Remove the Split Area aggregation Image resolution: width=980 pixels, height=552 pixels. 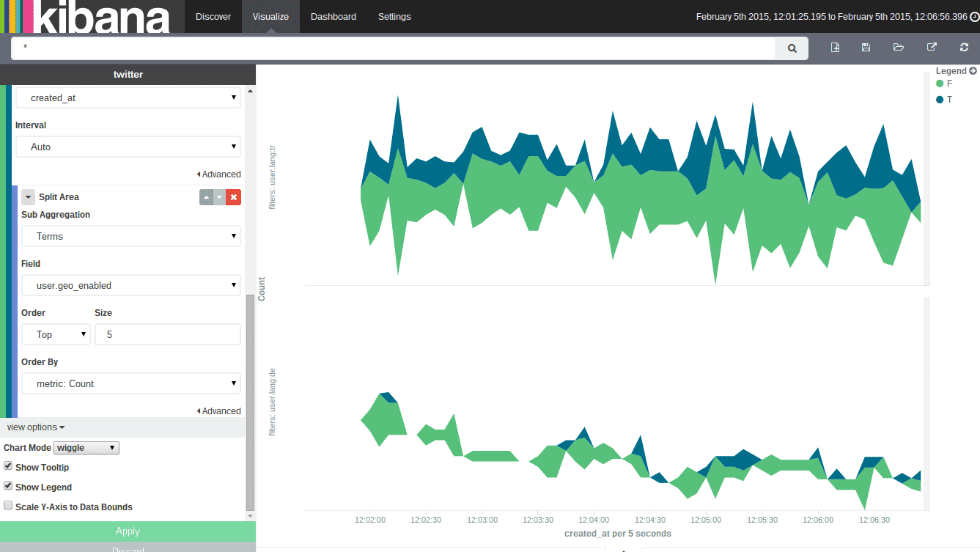point(233,197)
